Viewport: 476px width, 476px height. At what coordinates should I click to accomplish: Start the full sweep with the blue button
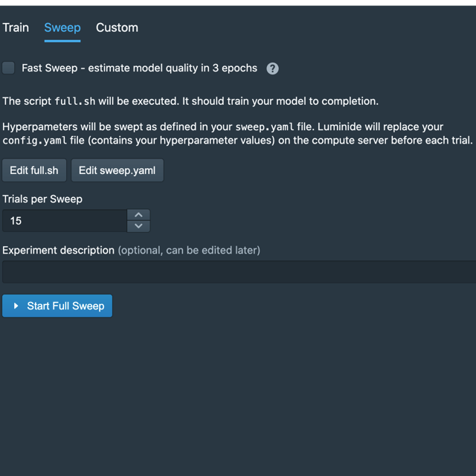[x=57, y=306]
